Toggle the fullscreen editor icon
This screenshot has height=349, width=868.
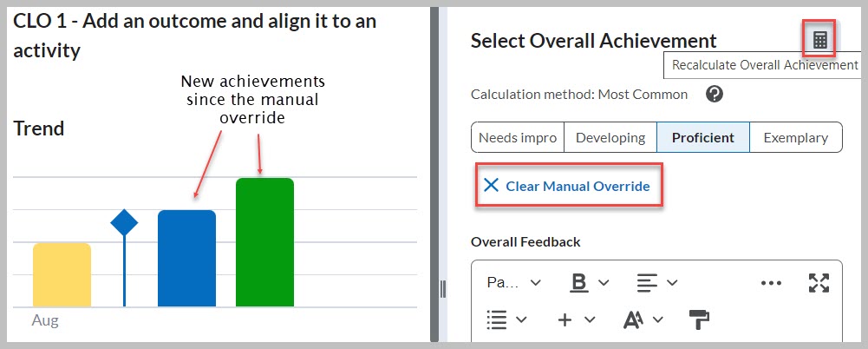(819, 282)
